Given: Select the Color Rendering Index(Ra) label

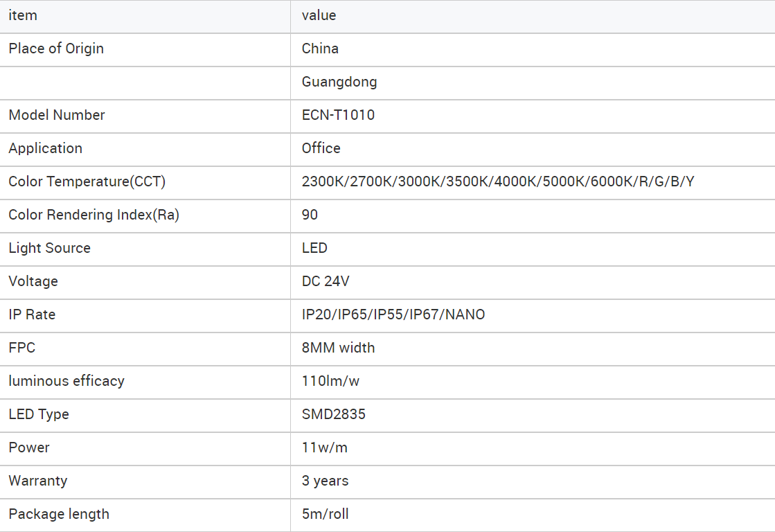Looking at the screenshot, I should (x=94, y=215).
